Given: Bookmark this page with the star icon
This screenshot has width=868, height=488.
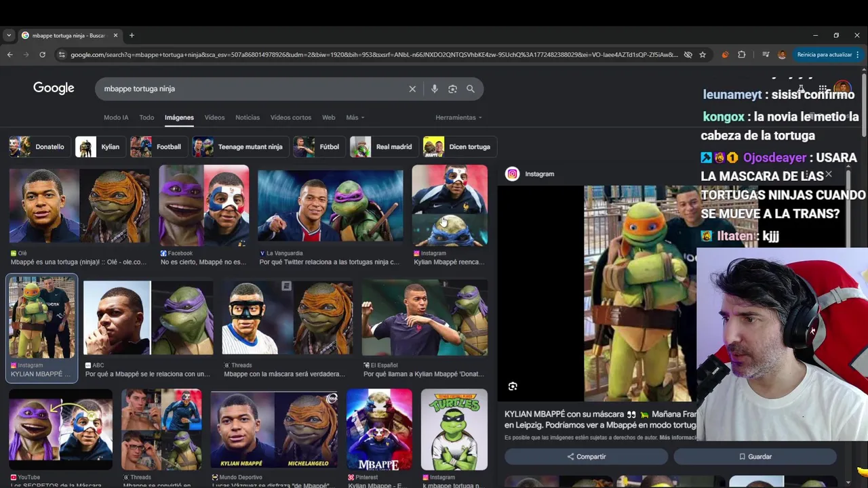Looking at the screenshot, I should 703,54.
